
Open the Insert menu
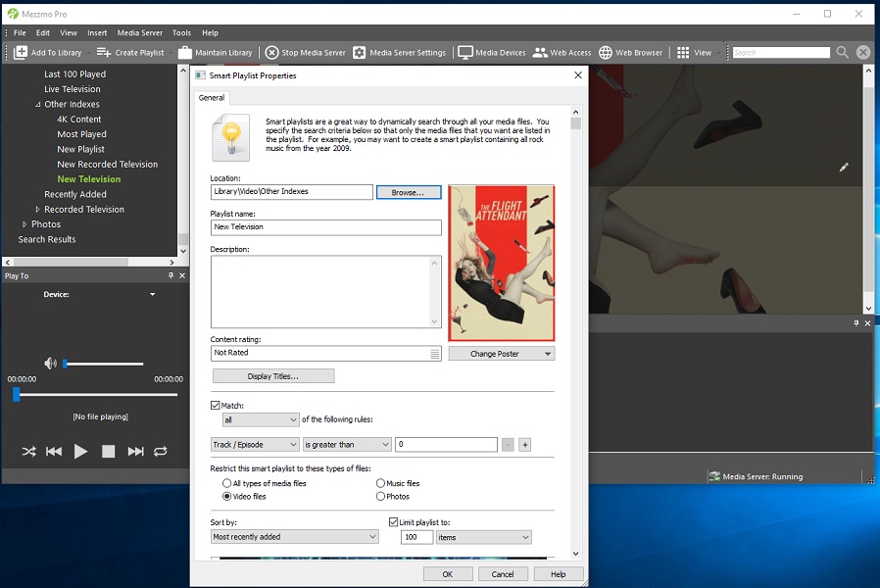97,32
